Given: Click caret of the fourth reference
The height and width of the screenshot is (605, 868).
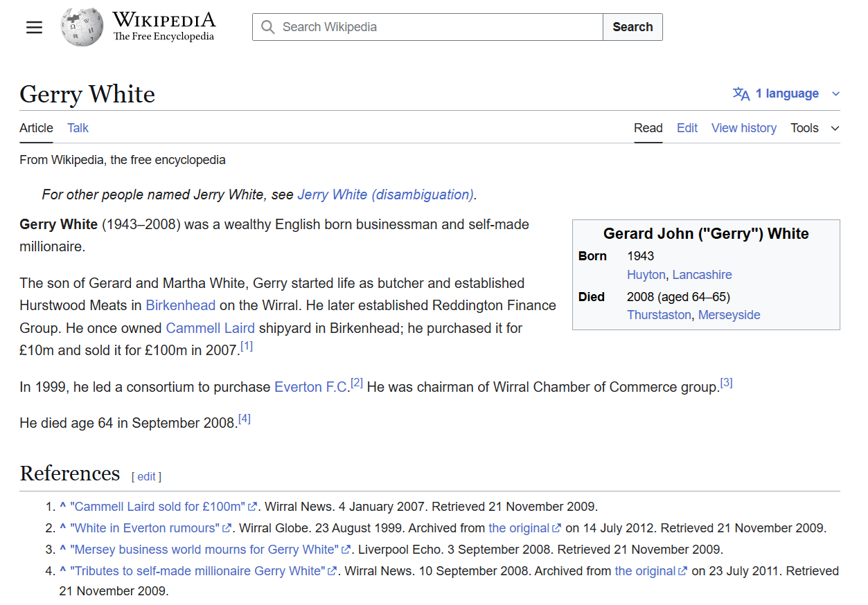Looking at the screenshot, I should [x=62, y=571].
